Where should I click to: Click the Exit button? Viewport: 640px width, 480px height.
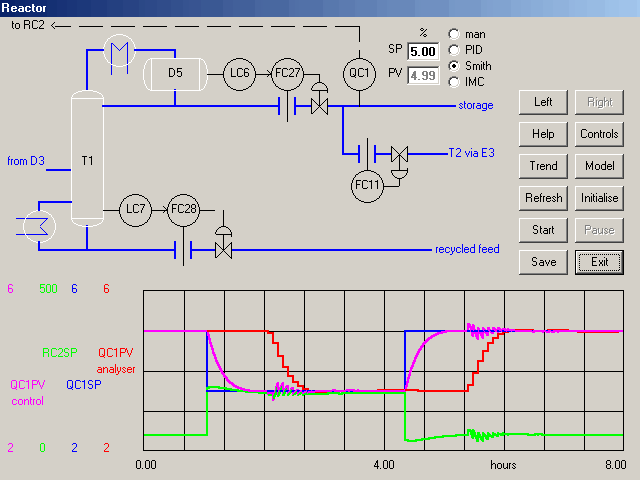point(599,262)
